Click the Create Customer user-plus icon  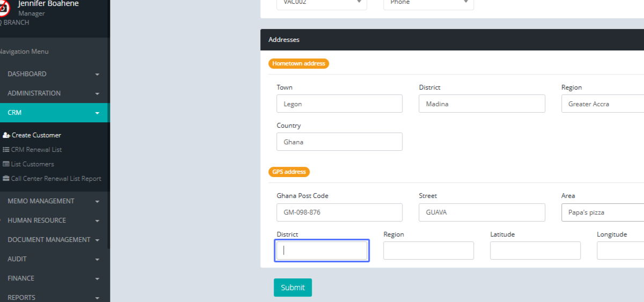pos(6,135)
